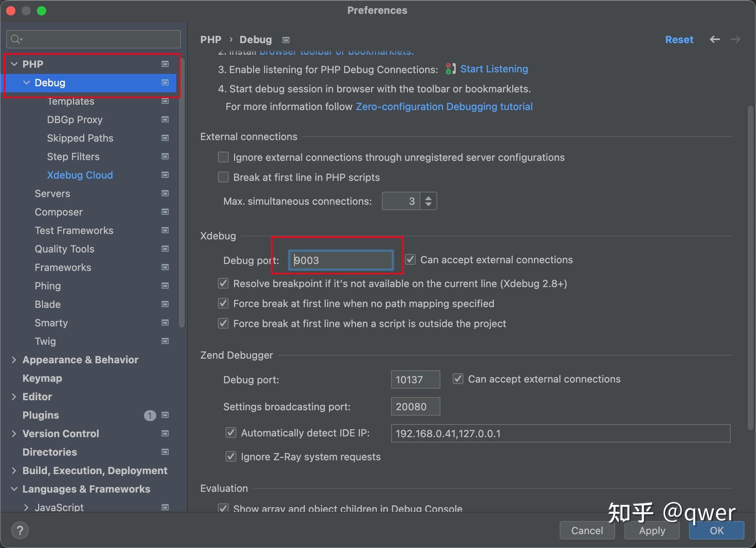Click the Apply button

(651, 530)
